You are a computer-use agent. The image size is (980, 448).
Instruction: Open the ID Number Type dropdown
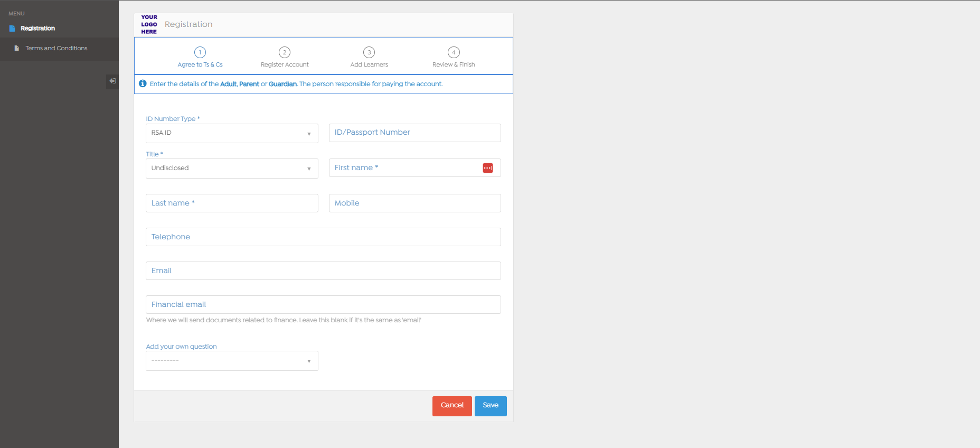[232, 133]
